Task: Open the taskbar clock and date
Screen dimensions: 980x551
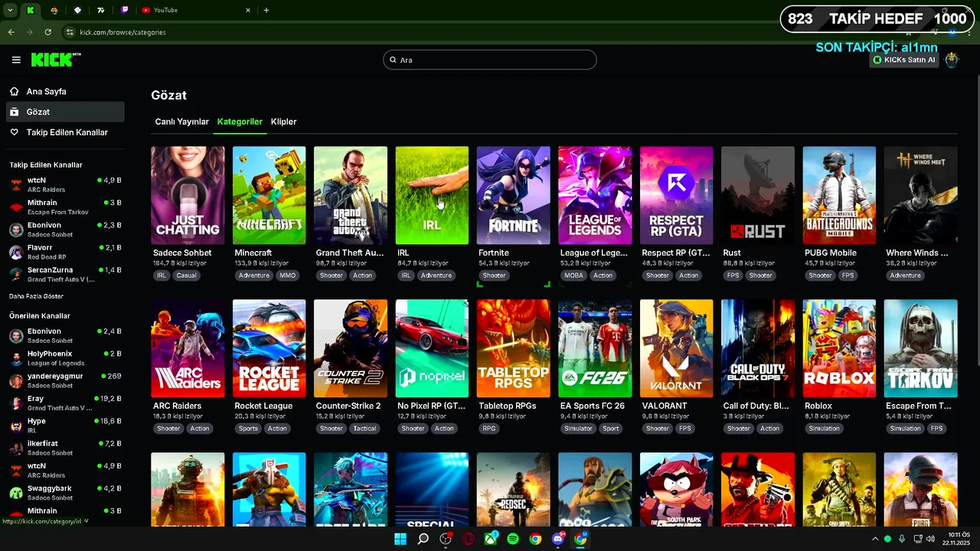Action: 957,539
